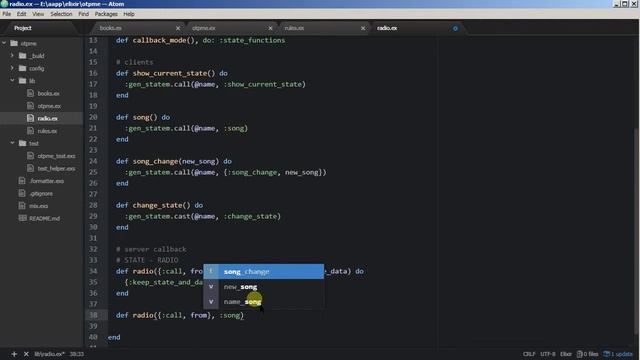Open .gitignore in the tree
Screen dimensions: 640x360
41,193
